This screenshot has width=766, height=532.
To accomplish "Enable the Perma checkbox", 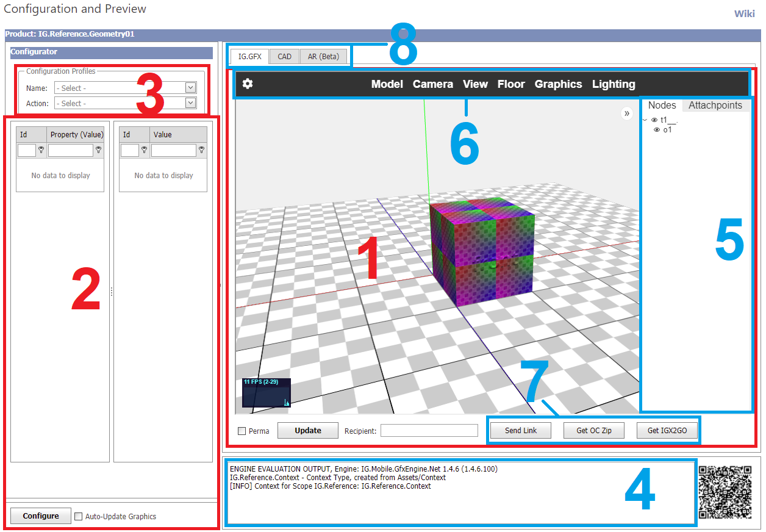I will [242, 431].
